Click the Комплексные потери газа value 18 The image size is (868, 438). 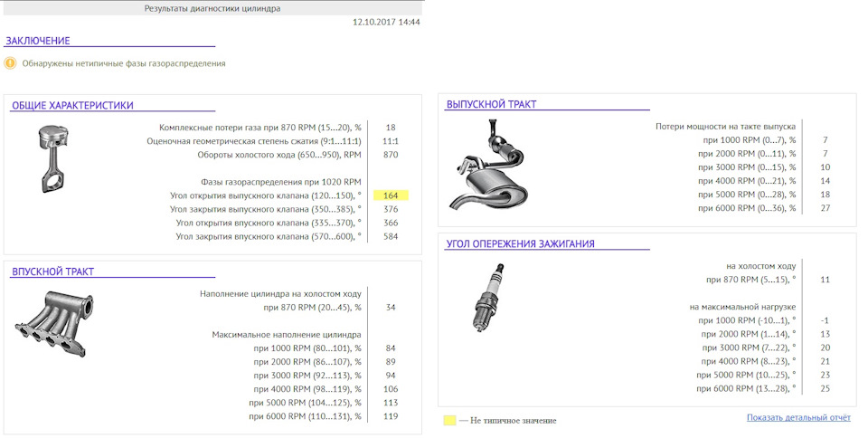(x=391, y=128)
